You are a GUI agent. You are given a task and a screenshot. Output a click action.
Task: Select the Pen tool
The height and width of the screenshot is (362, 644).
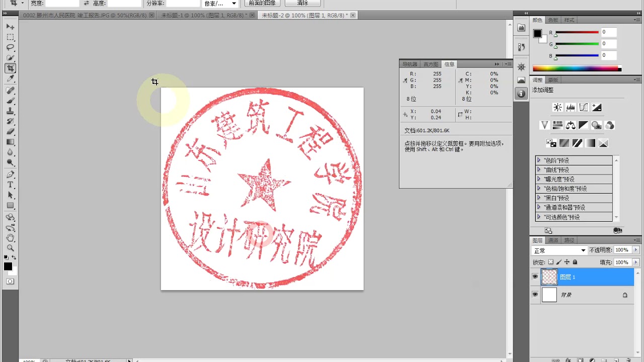coord(10,174)
